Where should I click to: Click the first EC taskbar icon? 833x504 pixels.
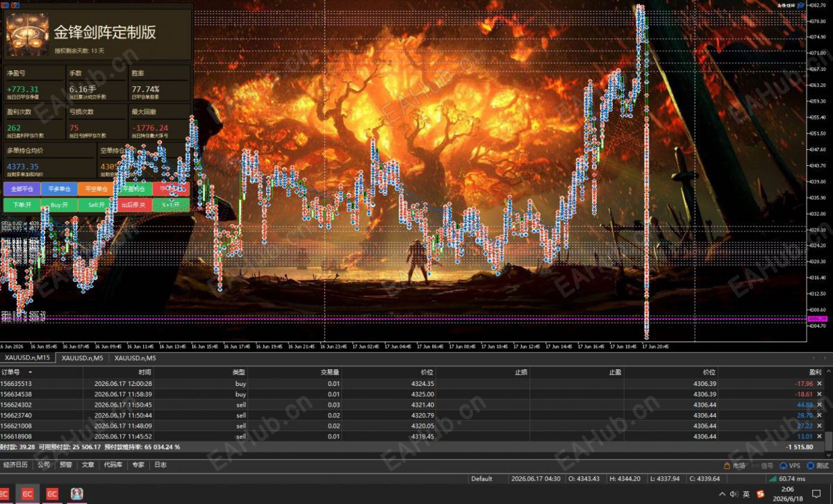(x=5, y=494)
